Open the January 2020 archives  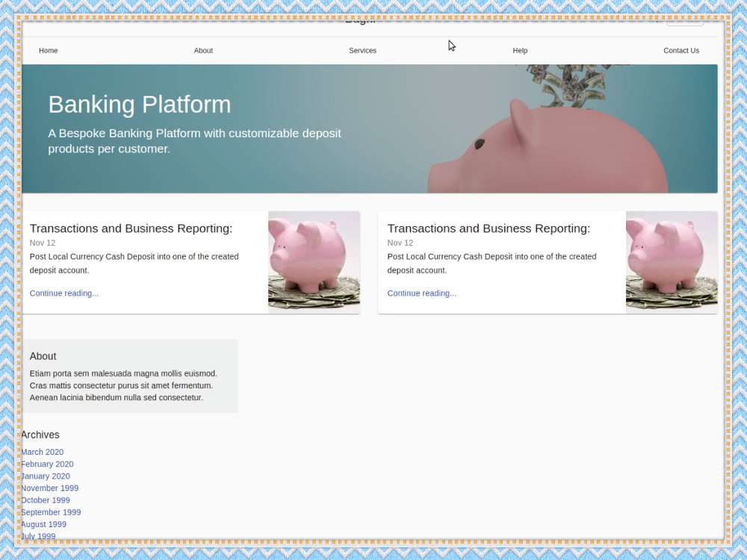[x=45, y=476]
